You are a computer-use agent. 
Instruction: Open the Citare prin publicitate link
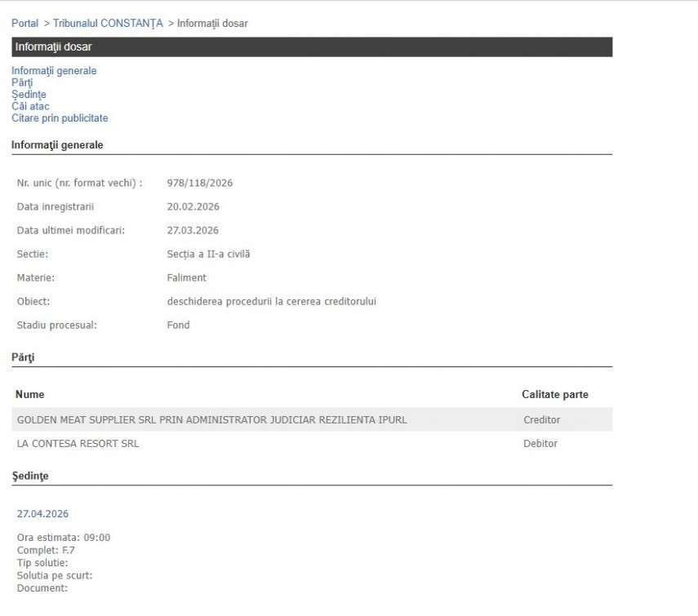60,118
